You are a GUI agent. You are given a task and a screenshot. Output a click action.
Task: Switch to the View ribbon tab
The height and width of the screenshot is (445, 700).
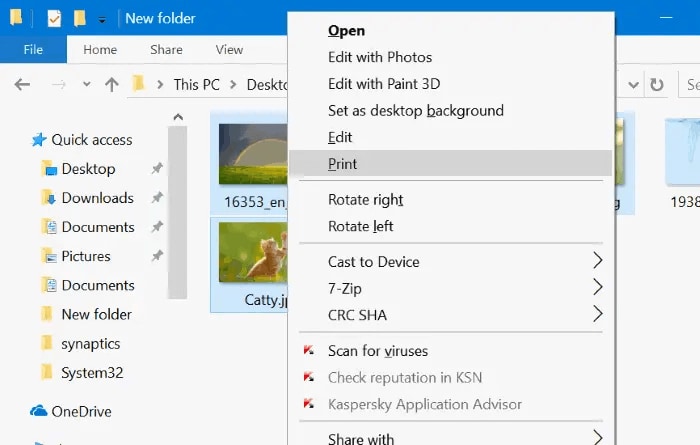coord(229,50)
